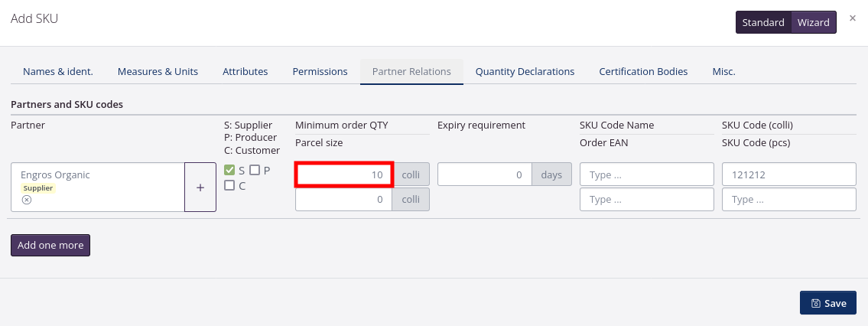Click the SKU Code (colli) input
Image resolution: width=868 pixels, height=326 pixels.
pos(788,174)
